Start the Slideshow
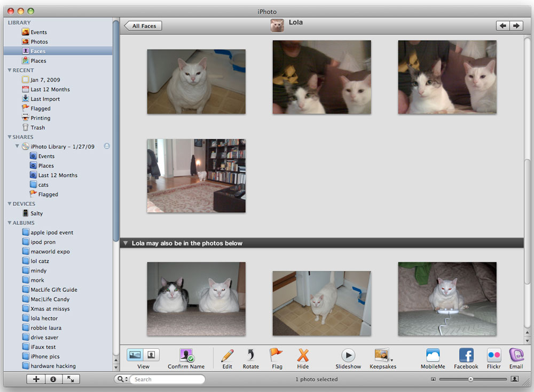 (x=348, y=356)
